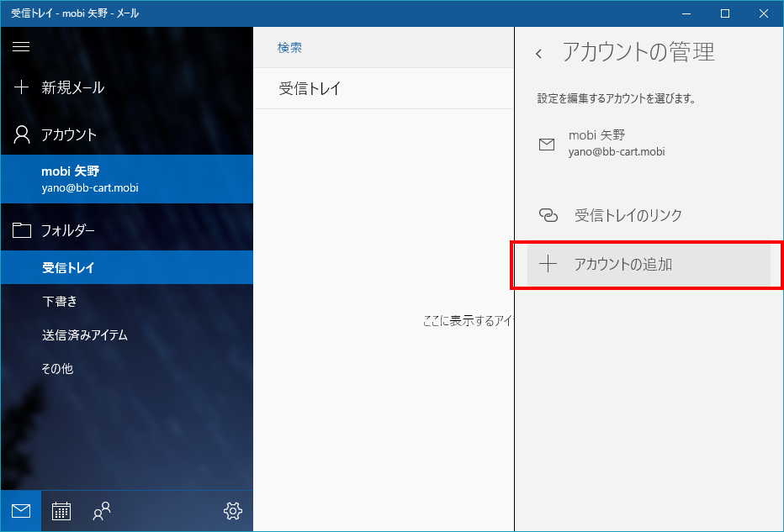Open 受信トレイのリンク settings

pos(622,215)
